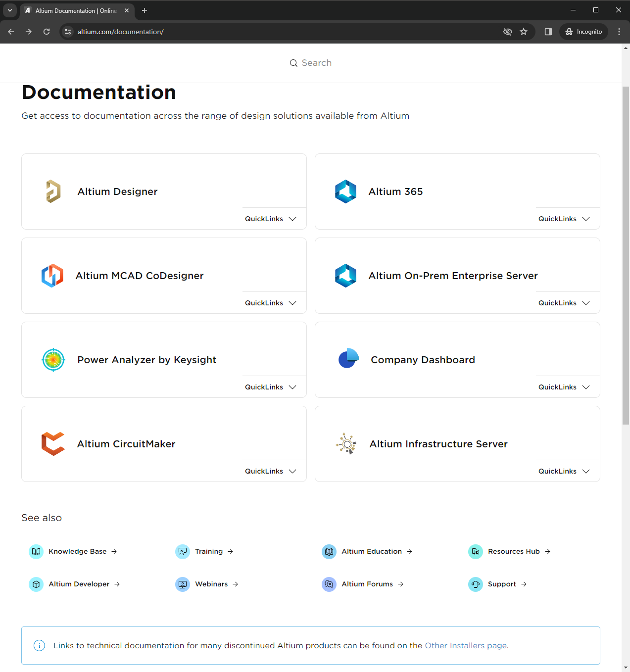This screenshot has width=630, height=672.
Task: Click the forward navigation arrow
Action: click(x=29, y=32)
